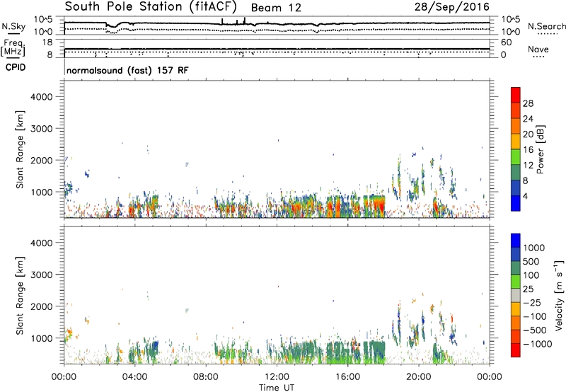Click the '1000' velocity colorbar tick value
The width and height of the screenshot is (566, 392).
[x=533, y=248]
